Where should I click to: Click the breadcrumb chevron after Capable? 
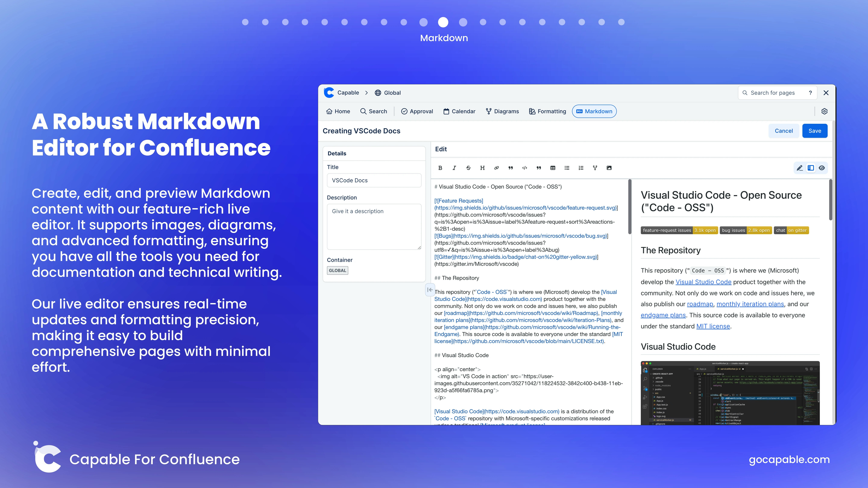point(366,93)
